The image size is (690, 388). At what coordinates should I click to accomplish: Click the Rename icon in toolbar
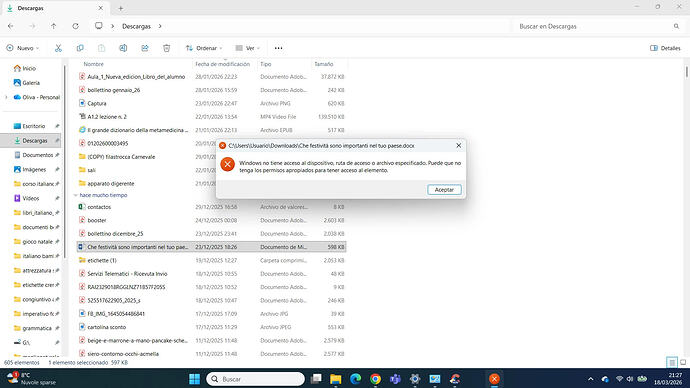click(123, 48)
